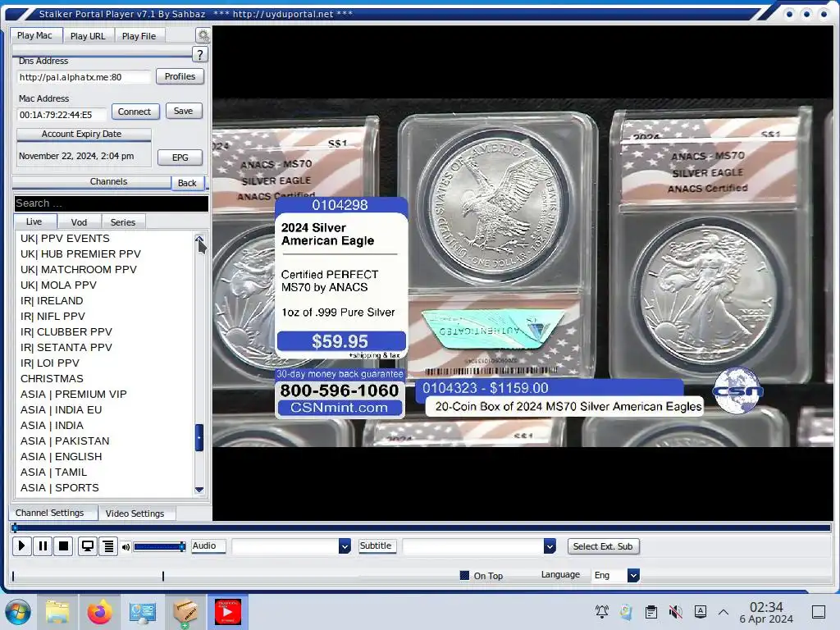Click the Account Expiry Date button
The height and width of the screenshot is (630, 840).
point(84,134)
